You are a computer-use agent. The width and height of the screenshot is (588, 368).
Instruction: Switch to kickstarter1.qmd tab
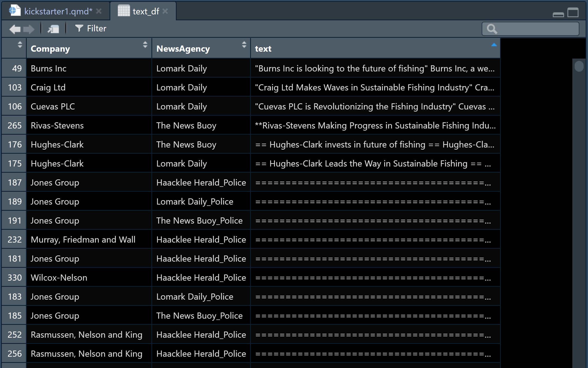[x=58, y=11]
